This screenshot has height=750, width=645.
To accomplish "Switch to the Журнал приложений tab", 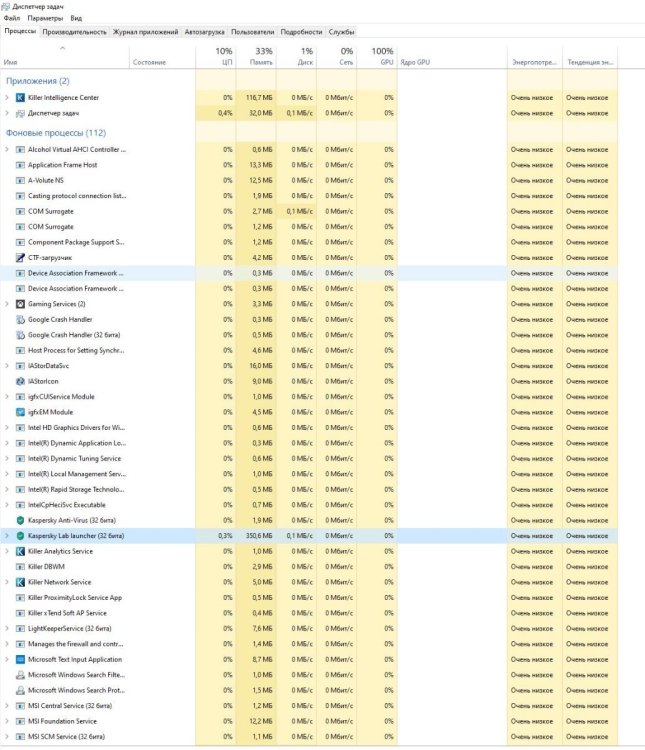I will coord(145,32).
